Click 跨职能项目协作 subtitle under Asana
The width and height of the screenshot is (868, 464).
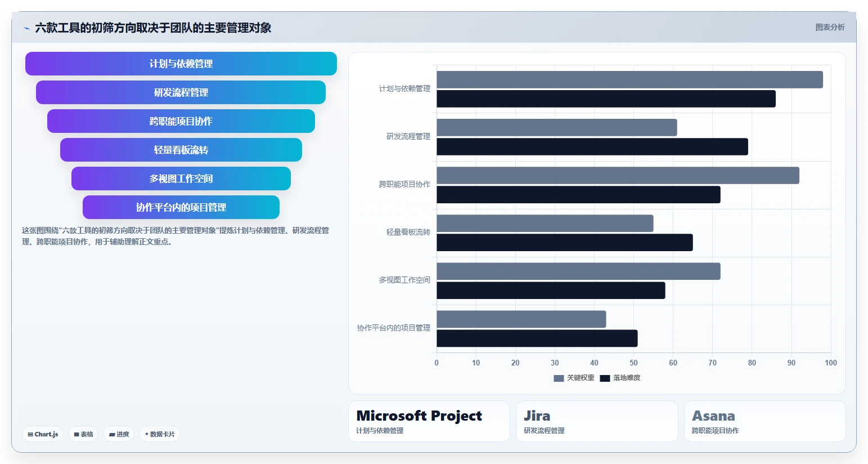point(716,431)
